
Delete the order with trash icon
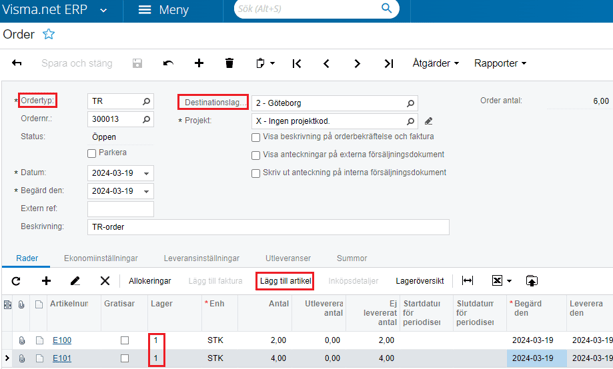229,63
